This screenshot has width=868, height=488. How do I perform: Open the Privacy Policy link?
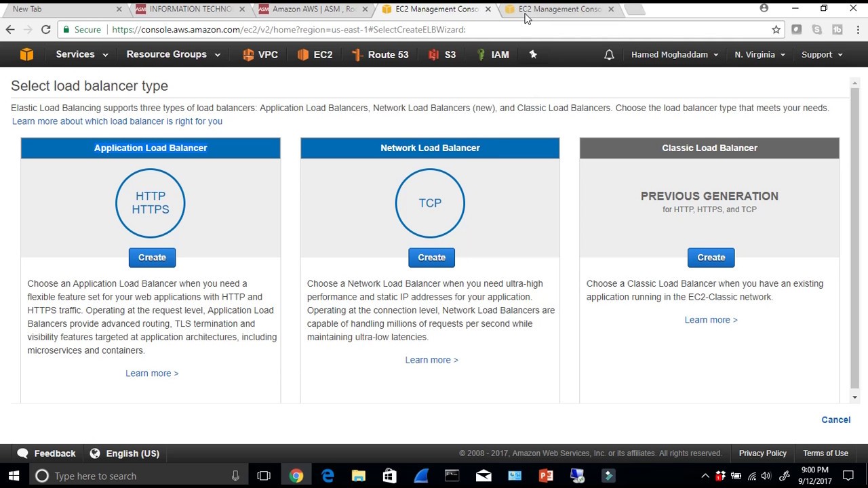pos(762,453)
